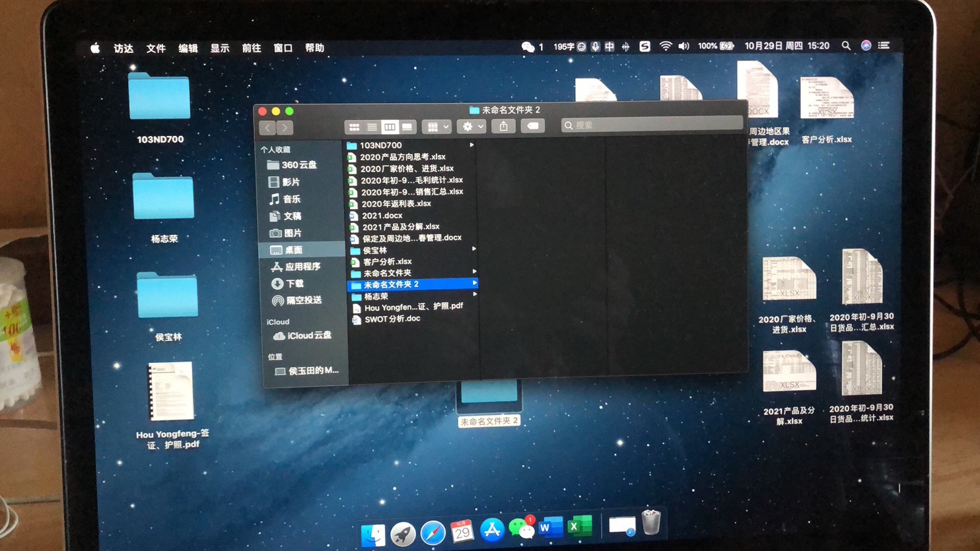The image size is (980, 551).
Task: Open Safari from the Dock
Action: [433, 532]
